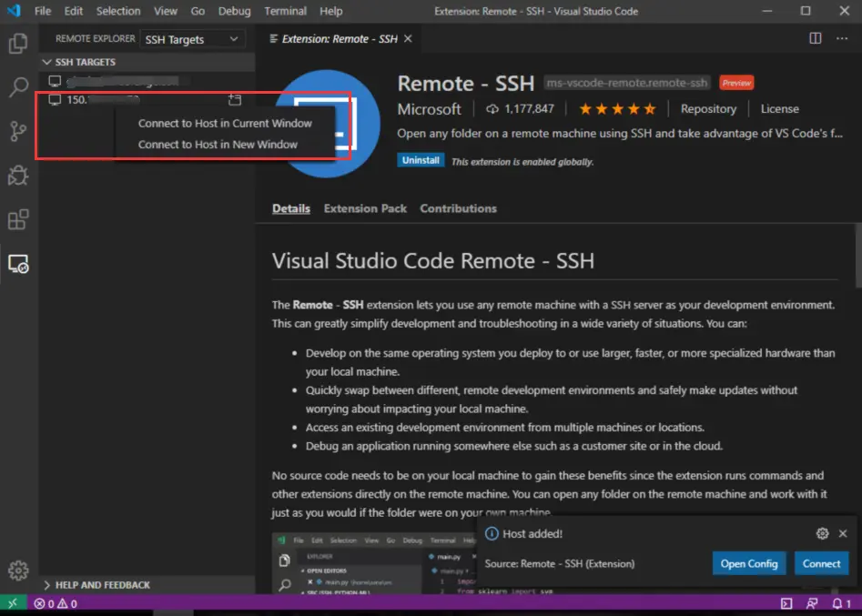Choose Connect to Host in Current Window
This screenshot has width=862, height=616.
(x=225, y=123)
